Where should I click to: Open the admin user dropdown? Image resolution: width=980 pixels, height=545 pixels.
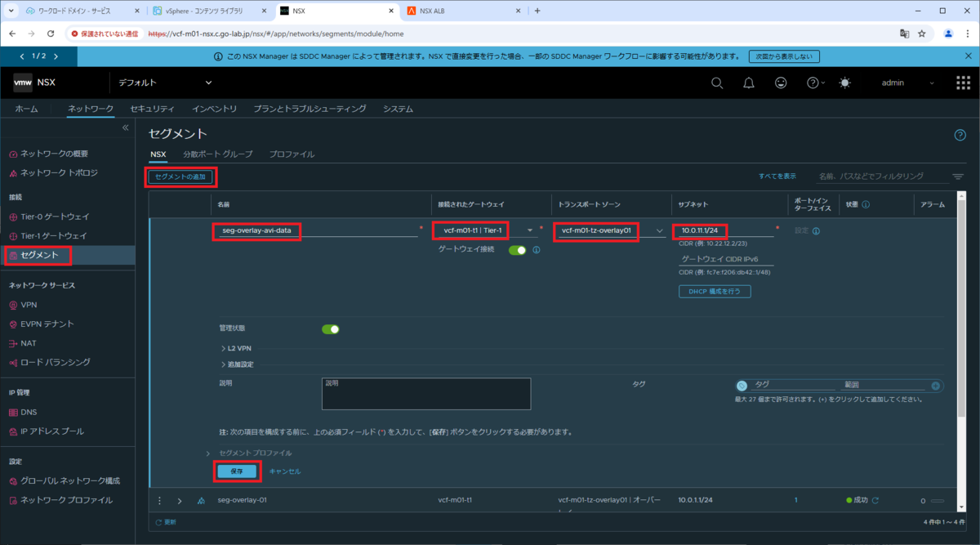[909, 83]
